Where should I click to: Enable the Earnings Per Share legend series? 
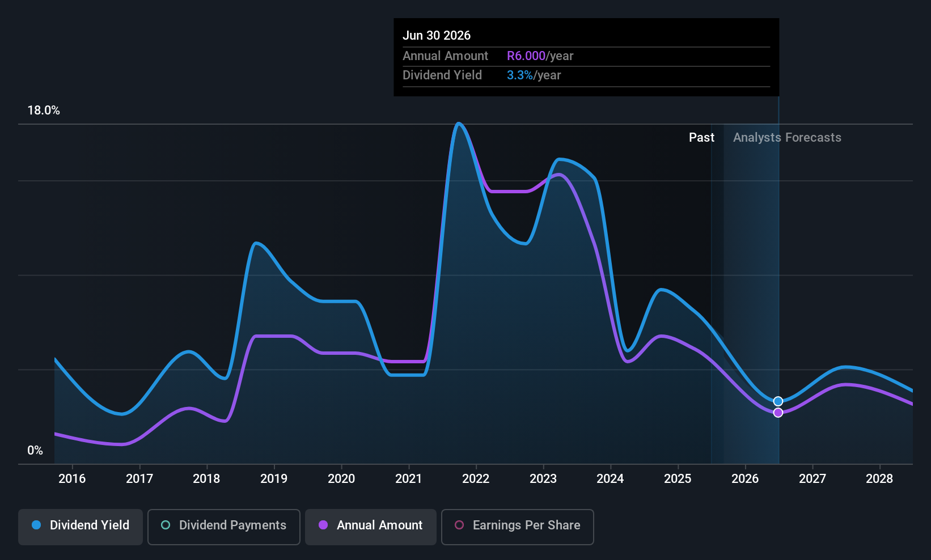pos(518,527)
